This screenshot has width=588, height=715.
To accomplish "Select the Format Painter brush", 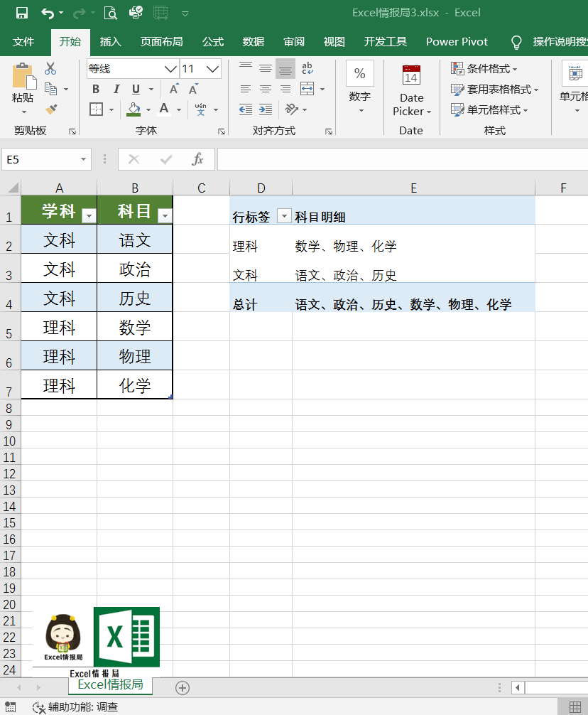I will (51, 109).
